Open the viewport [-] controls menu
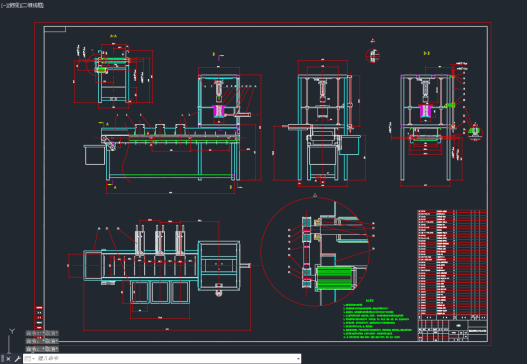This screenshot has width=527, height=364. tap(3, 5)
